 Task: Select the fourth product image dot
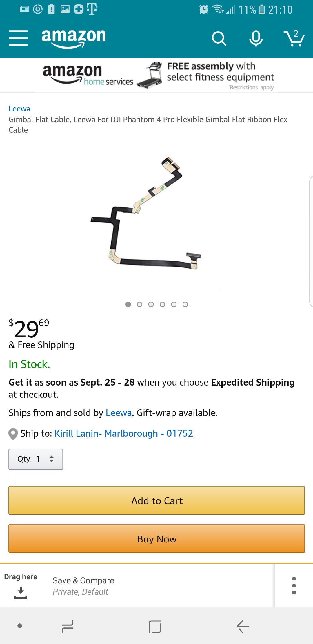click(x=162, y=304)
